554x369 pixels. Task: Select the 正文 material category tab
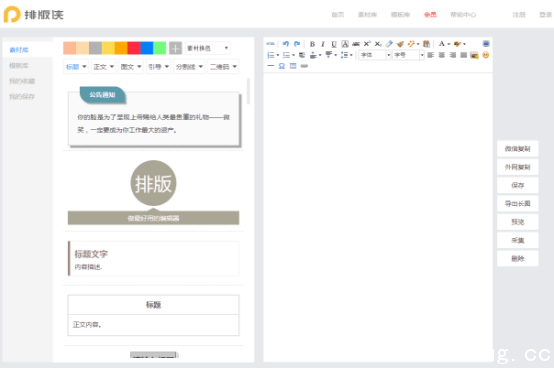click(103, 67)
